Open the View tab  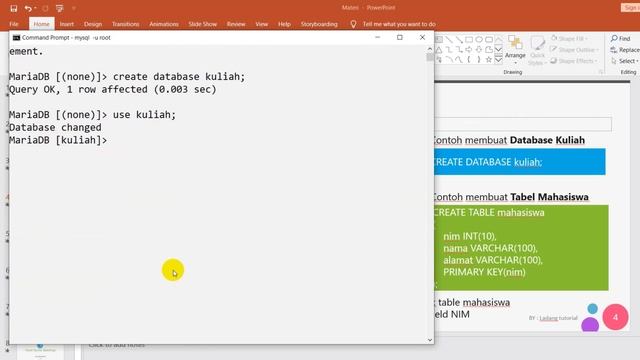262,24
